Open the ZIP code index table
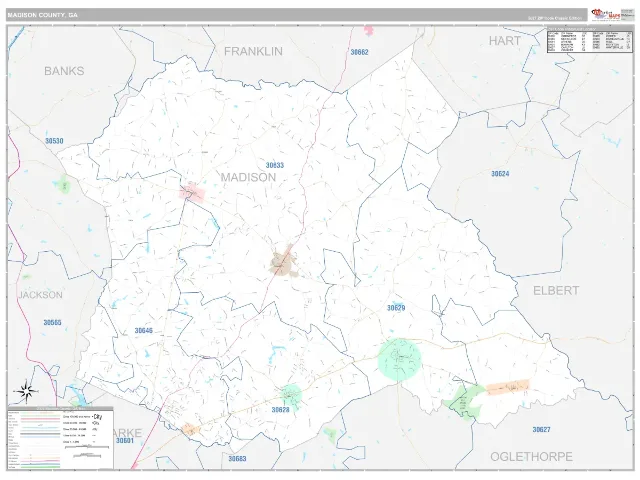 point(589,40)
